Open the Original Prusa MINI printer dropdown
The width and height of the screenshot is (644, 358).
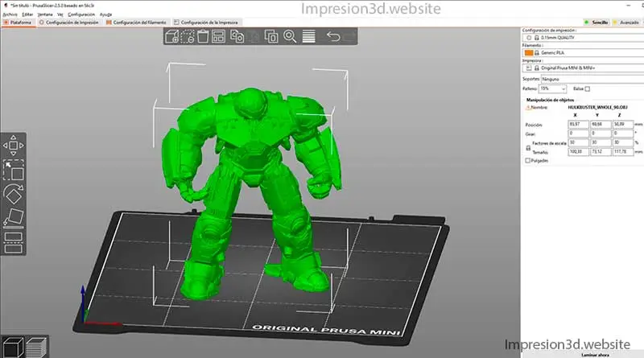click(x=583, y=68)
